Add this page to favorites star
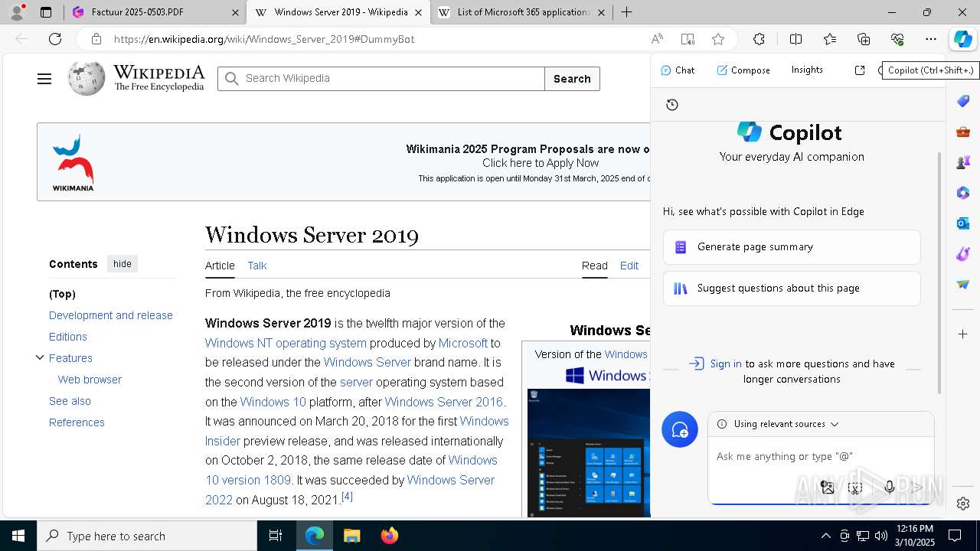Viewport: 980px width, 551px height. pyautogui.click(x=717, y=39)
